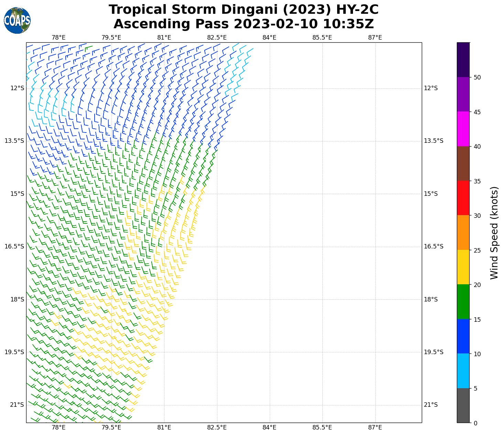The image size is (504, 435).
Task: Click the Tropical Storm Dingani title line
Action: tap(244, 10)
